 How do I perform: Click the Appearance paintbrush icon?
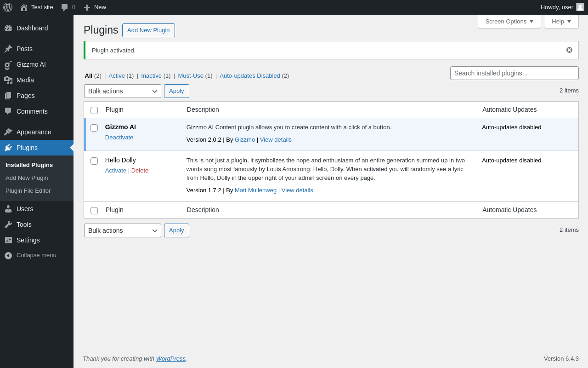click(8, 132)
